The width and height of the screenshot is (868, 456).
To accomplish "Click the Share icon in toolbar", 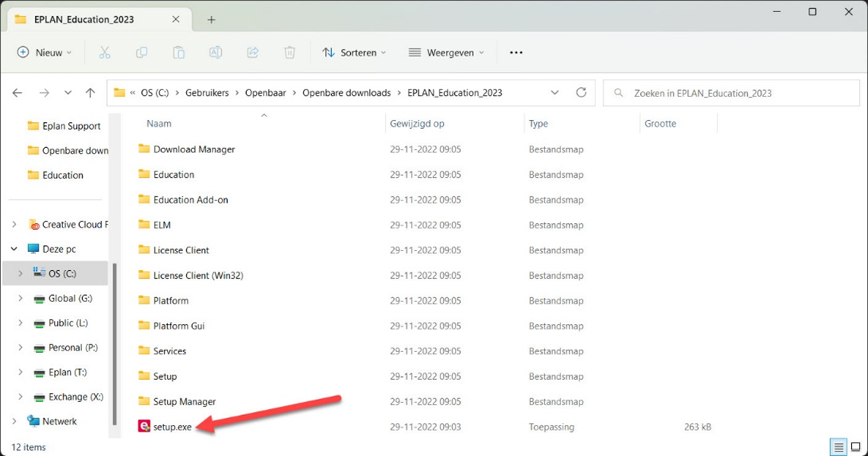I will tap(252, 52).
